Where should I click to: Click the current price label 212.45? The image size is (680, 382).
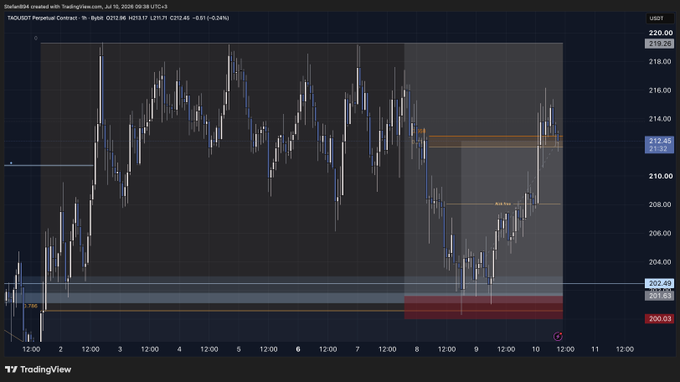pyautogui.click(x=659, y=145)
